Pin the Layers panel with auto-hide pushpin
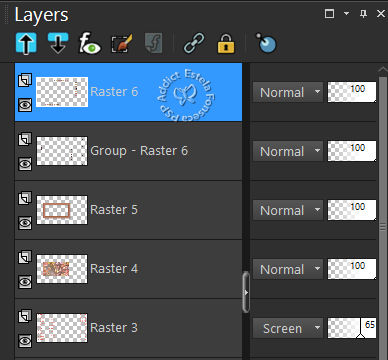 (x=364, y=14)
